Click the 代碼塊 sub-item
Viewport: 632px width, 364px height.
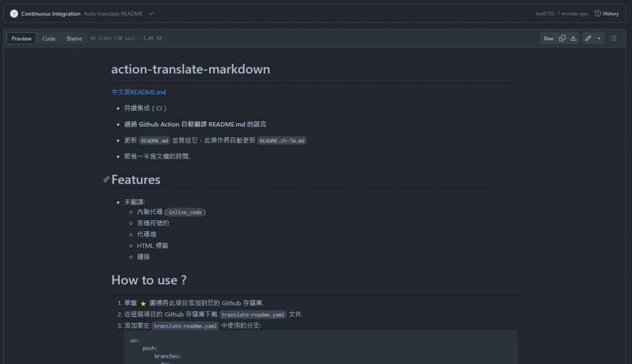pos(146,234)
